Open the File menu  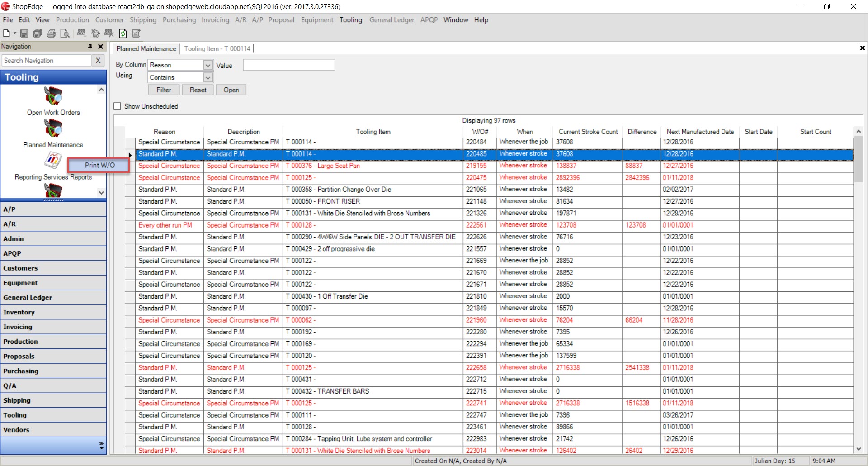(8, 20)
